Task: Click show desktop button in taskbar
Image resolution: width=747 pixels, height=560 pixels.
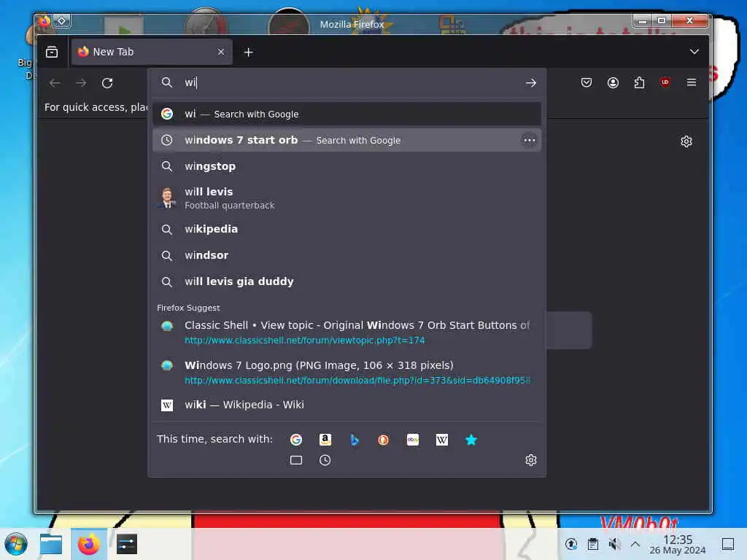Action: 727,544
